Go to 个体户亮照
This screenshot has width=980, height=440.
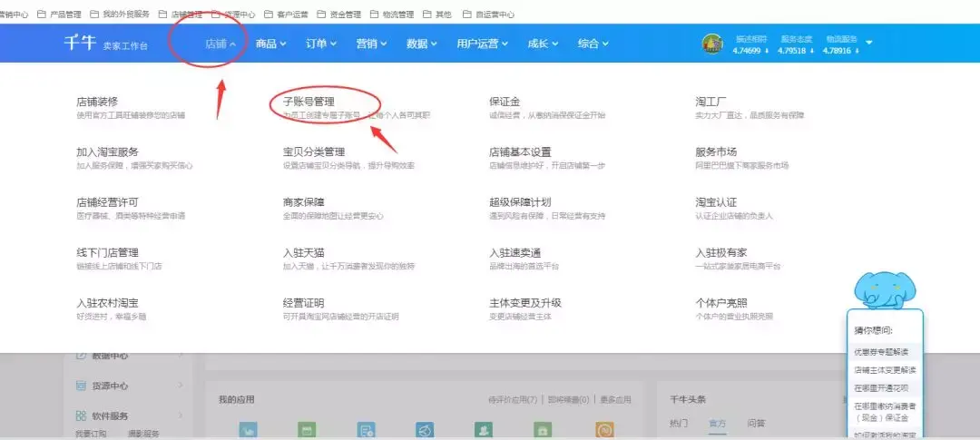[721, 303]
